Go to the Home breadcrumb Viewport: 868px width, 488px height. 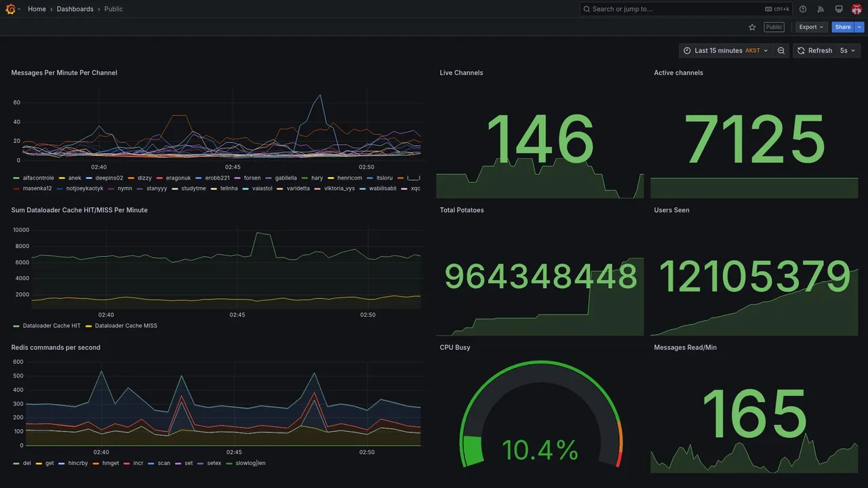[37, 9]
